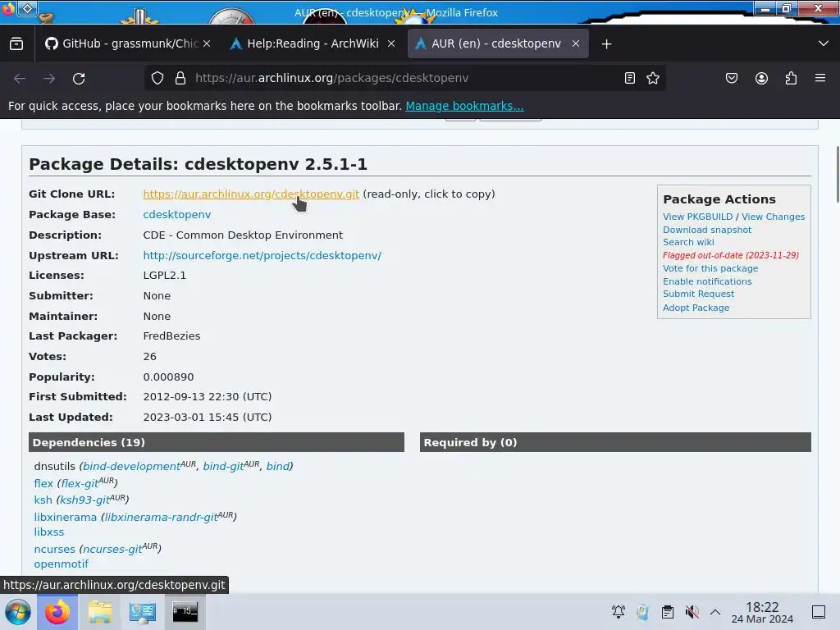Switch to GitHub grassmunk tab
This screenshot has width=840, height=630.
[x=127, y=44]
